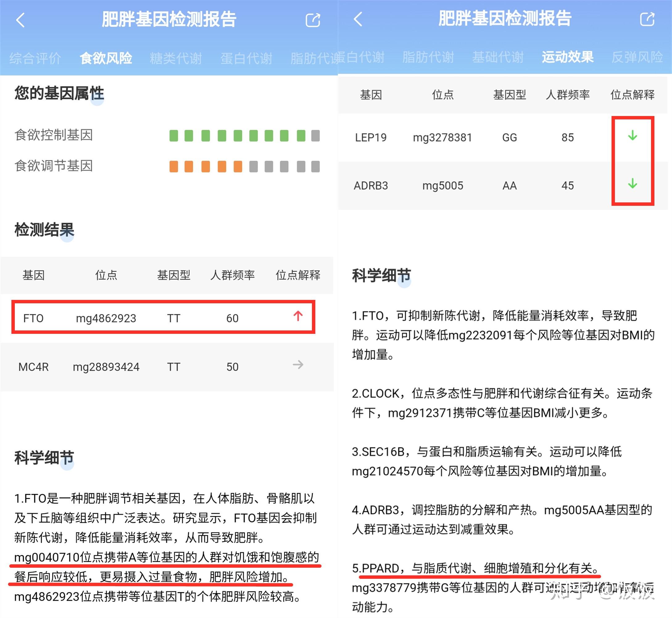Tap share icon on right report header

(647, 19)
